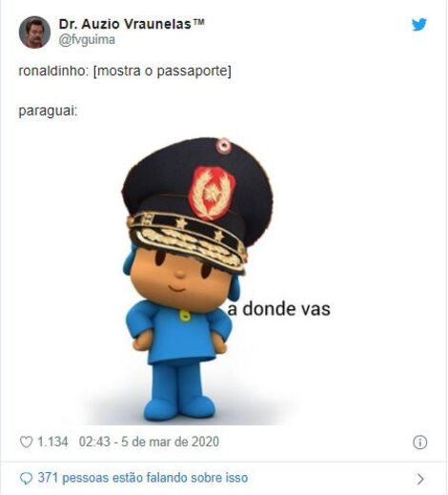Screen dimensions: 448x495
Task: Open the 02:43 - 5 de mar de 2020 timestamp
Action: click(149, 442)
